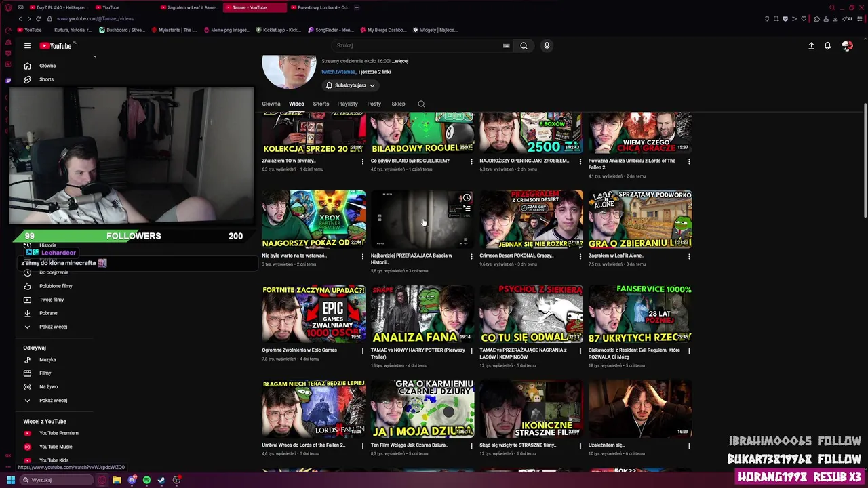Viewport: 868px width, 488px height.
Task: Click the channel search magnifier icon
Action: (421, 104)
